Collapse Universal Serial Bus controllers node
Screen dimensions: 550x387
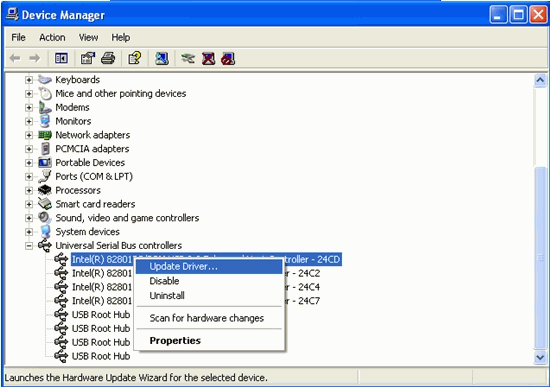29,246
